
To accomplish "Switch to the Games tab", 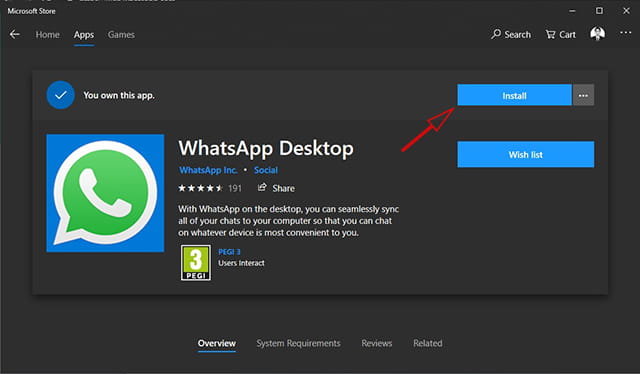I will [121, 35].
